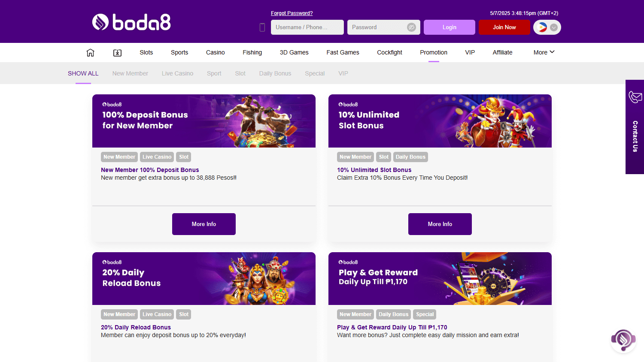Open the 20% Daily Reload Bonus banner
The height and width of the screenshot is (362, 644).
[204, 278]
